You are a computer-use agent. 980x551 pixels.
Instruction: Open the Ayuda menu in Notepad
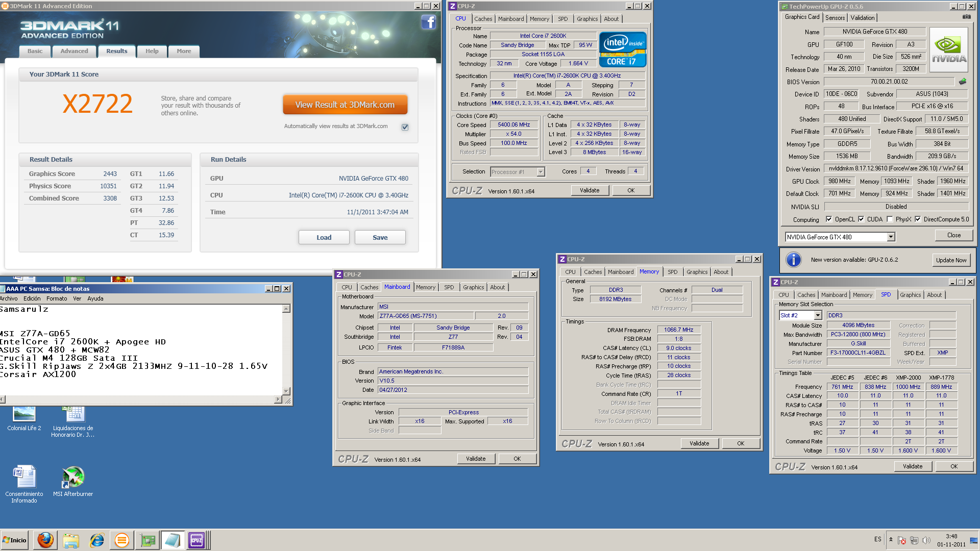pyautogui.click(x=95, y=298)
